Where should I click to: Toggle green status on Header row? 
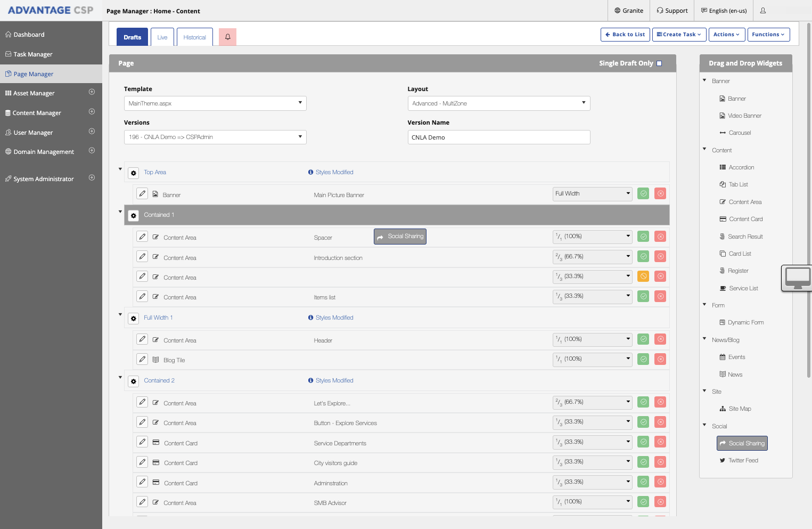643,339
